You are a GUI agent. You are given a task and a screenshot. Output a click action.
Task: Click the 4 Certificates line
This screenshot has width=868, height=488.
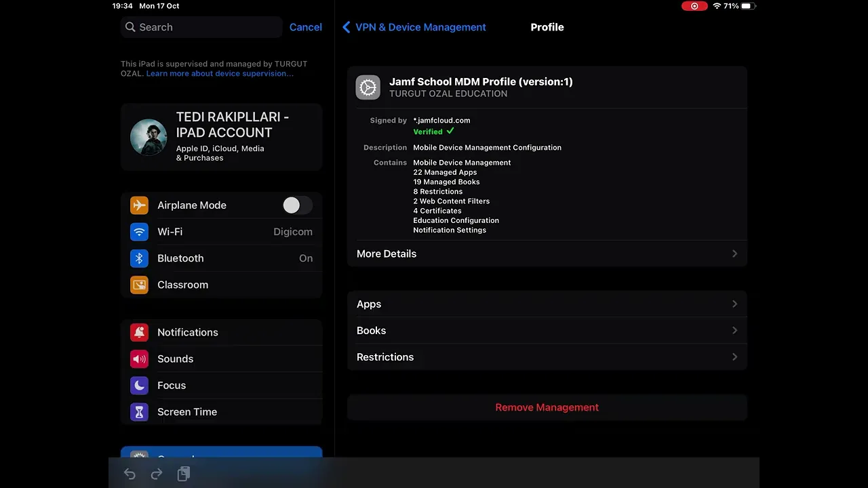tap(437, 211)
